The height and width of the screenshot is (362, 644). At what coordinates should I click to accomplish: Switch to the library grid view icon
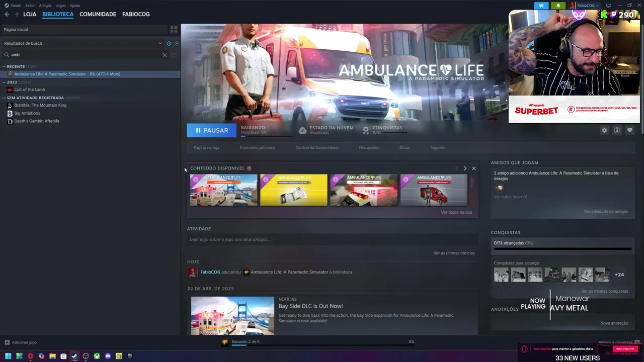[x=174, y=30]
